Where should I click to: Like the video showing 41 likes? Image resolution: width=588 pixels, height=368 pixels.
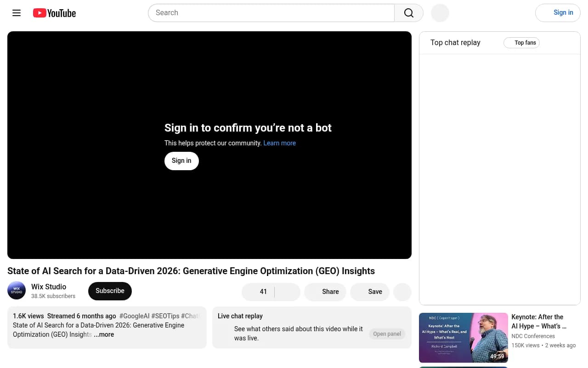(x=258, y=292)
